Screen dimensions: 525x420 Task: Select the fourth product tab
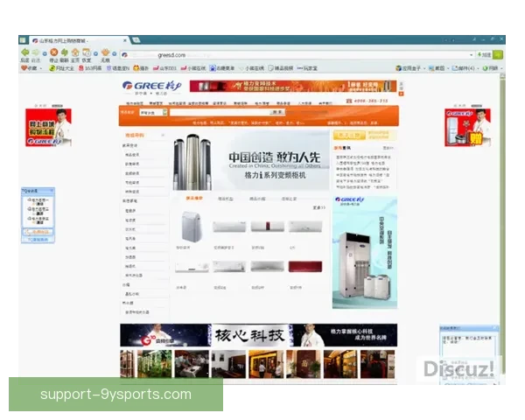tap(289, 199)
